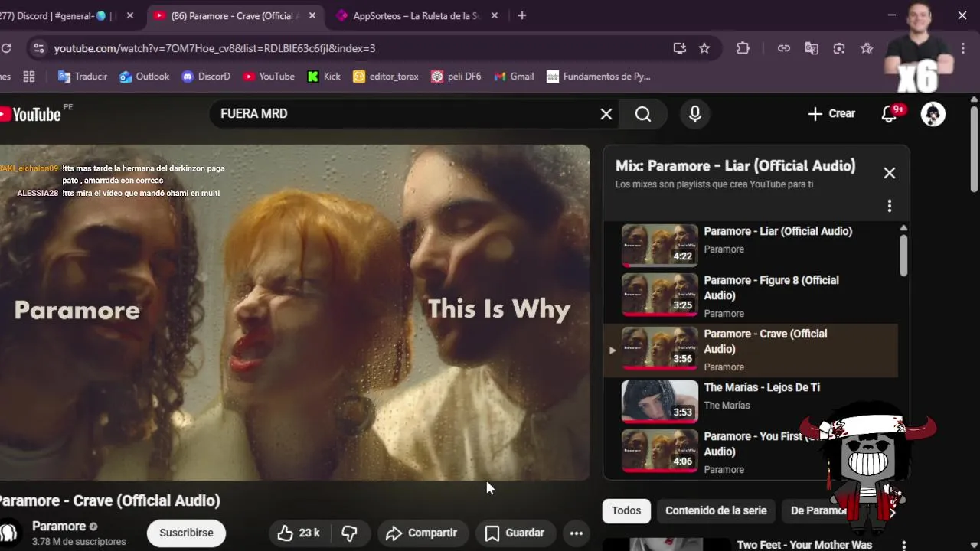Open the browser extensions puzzle icon
The height and width of the screenshot is (551, 980).
[743, 48]
